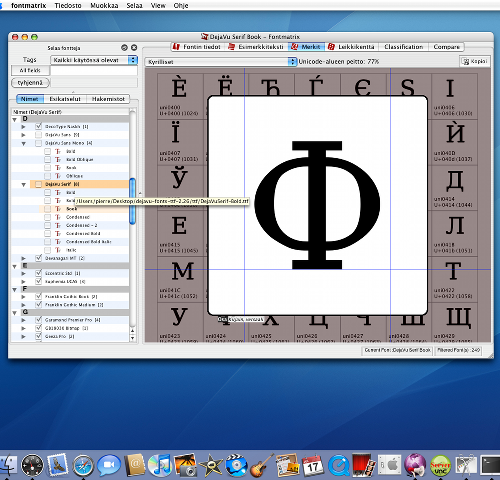The height and width of the screenshot is (480, 500).
Task: Open the Tags filter combo box
Action: (94, 60)
